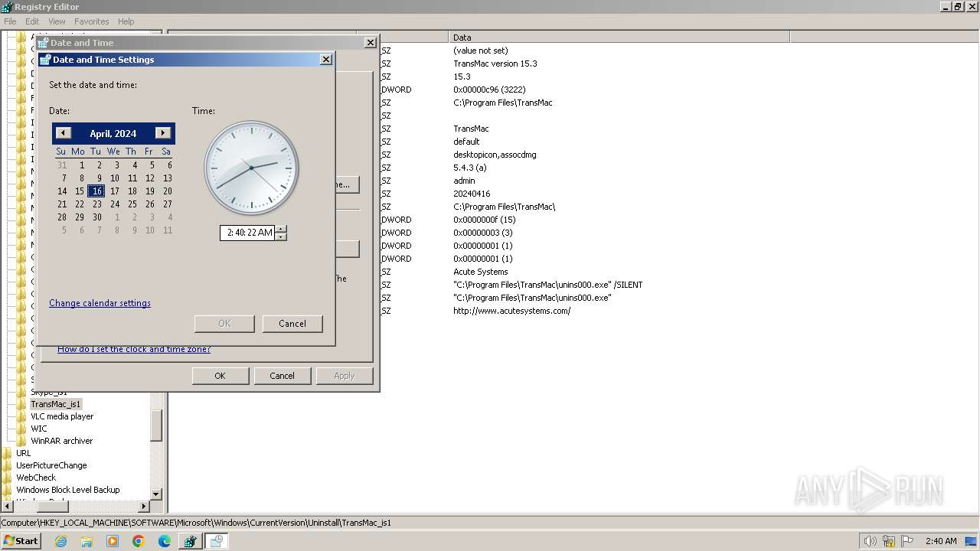Select WinRAR archiver registry key
The image size is (980, 551).
click(61, 441)
